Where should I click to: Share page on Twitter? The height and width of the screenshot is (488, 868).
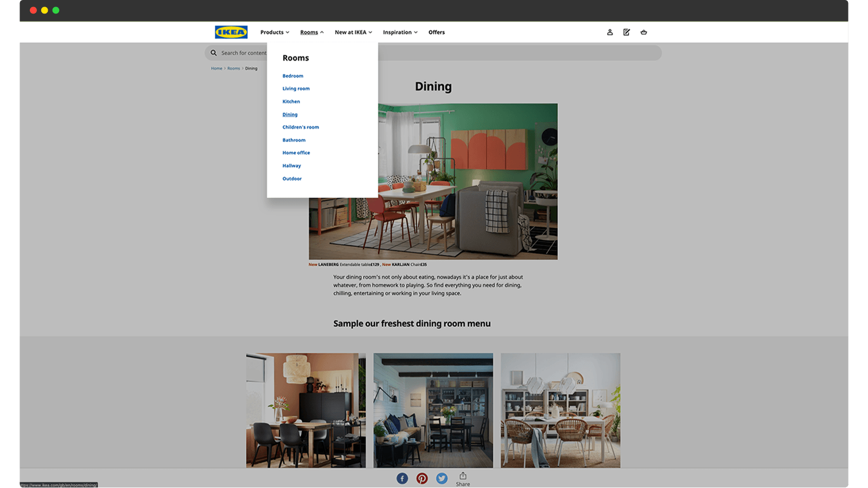coord(442,478)
